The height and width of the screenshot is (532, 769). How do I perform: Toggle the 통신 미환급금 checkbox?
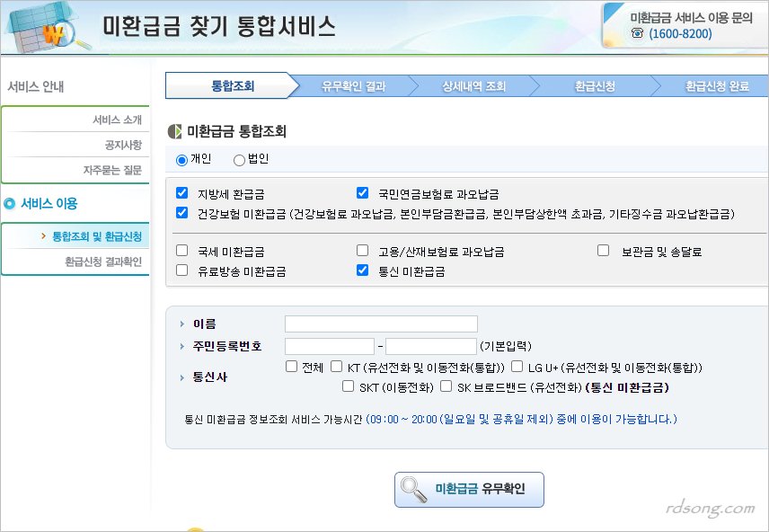point(362,270)
